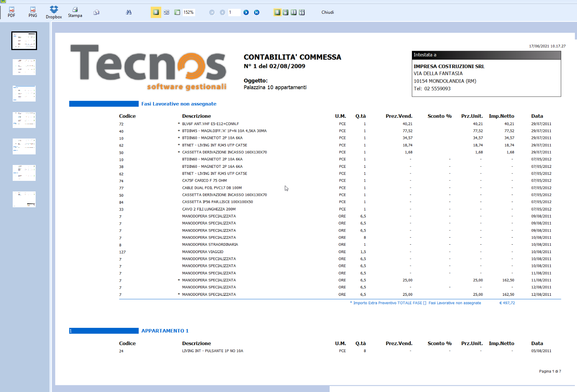Viewport: 577px width, 392px height.
Task: Open the binoculars search tool
Action: pos(128,12)
